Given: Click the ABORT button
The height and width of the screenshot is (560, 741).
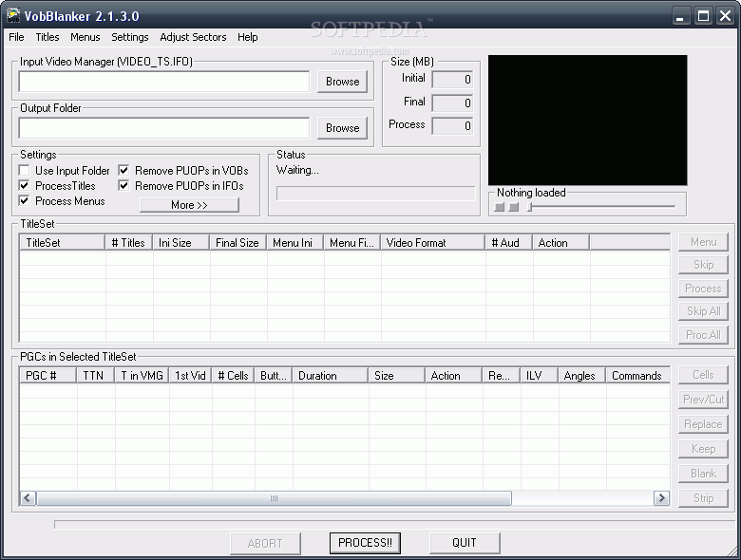Looking at the screenshot, I should pyautogui.click(x=265, y=544).
